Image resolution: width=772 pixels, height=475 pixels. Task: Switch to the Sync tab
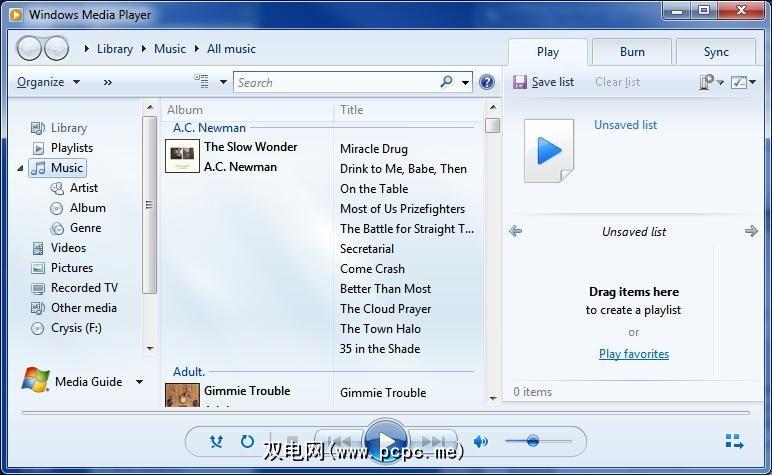coord(716,52)
